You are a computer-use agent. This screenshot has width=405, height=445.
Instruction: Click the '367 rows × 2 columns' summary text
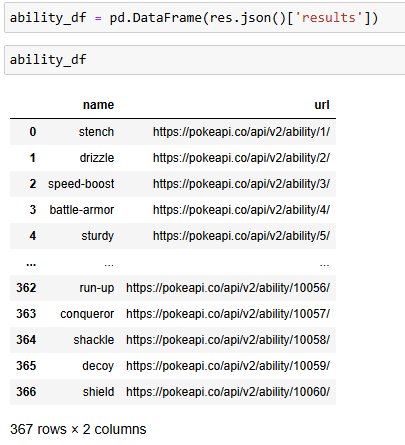coord(78,429)
